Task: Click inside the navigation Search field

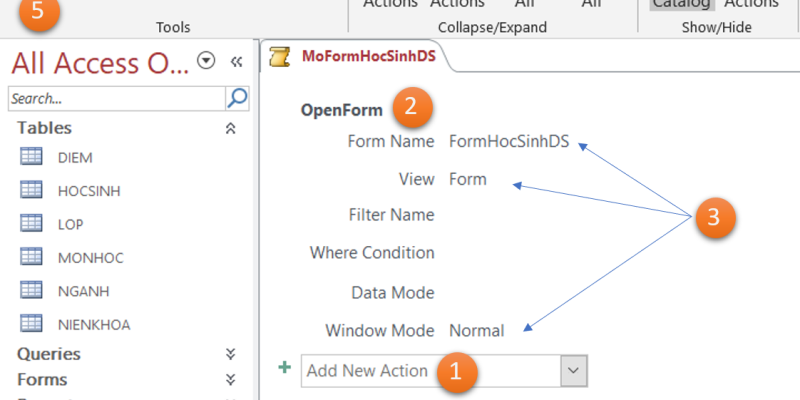Action: [x=115, y=98]
